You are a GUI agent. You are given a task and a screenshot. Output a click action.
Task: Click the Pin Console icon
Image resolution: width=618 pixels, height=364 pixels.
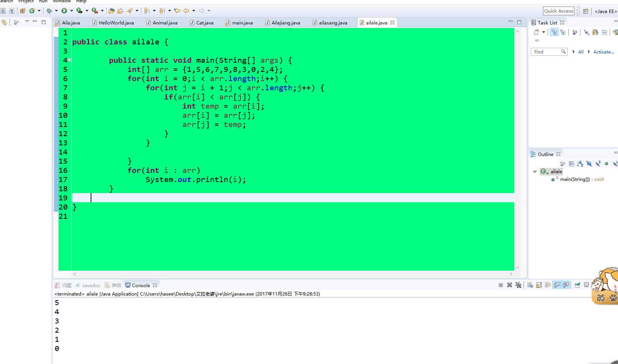coord(577,285)
